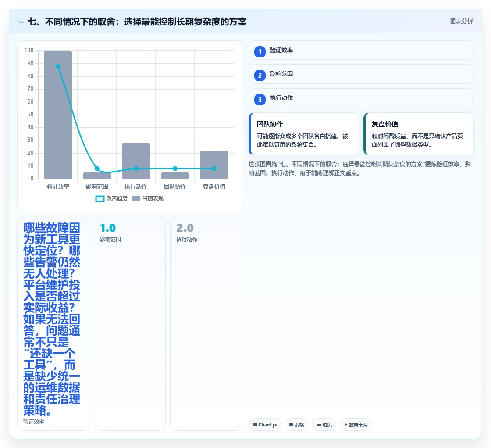Screen dimensions: 491x448
Task: Open the 复盘价值 card
Action: coord(418,134)
